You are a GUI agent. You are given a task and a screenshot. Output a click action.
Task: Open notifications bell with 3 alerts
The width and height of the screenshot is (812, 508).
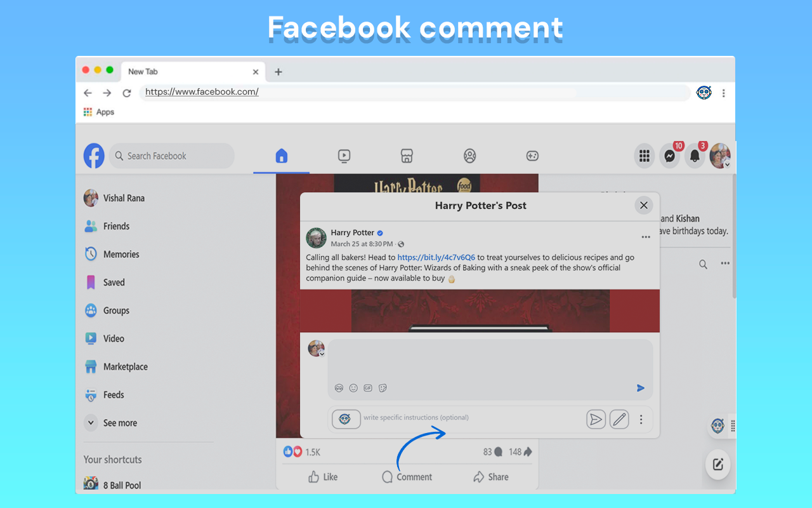695,156
